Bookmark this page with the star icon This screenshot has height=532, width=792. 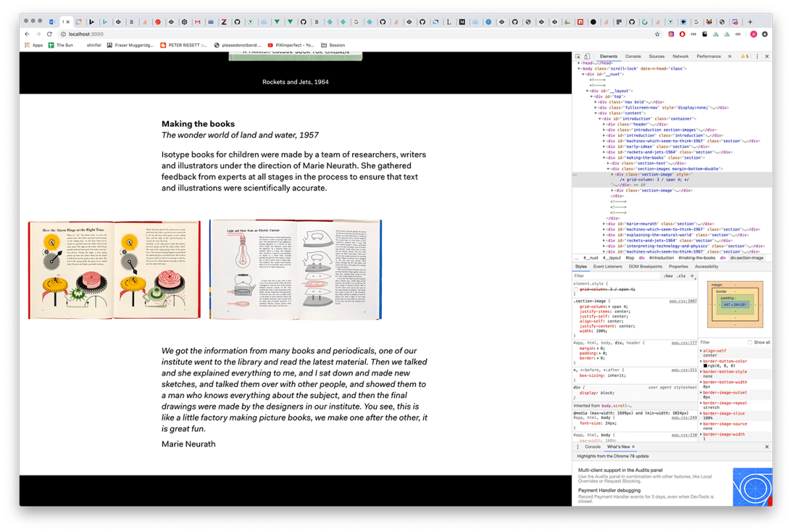657,34
